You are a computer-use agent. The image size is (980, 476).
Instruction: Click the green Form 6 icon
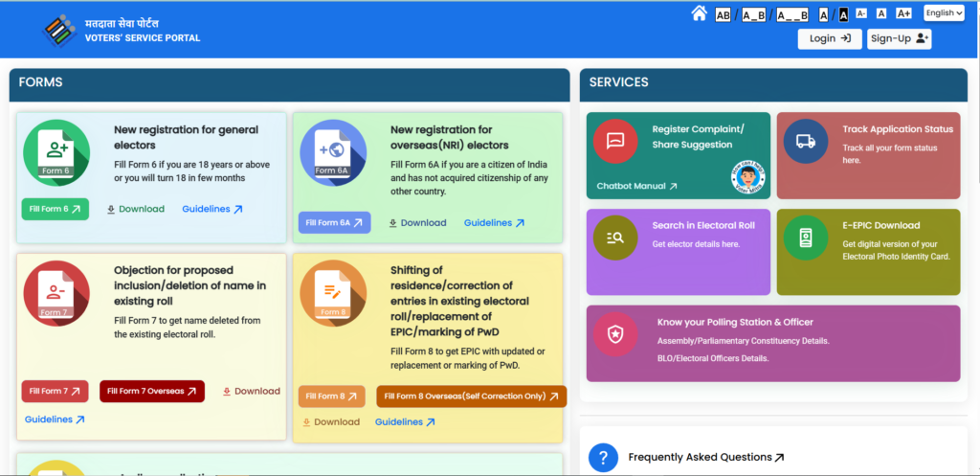click(56, 152)
